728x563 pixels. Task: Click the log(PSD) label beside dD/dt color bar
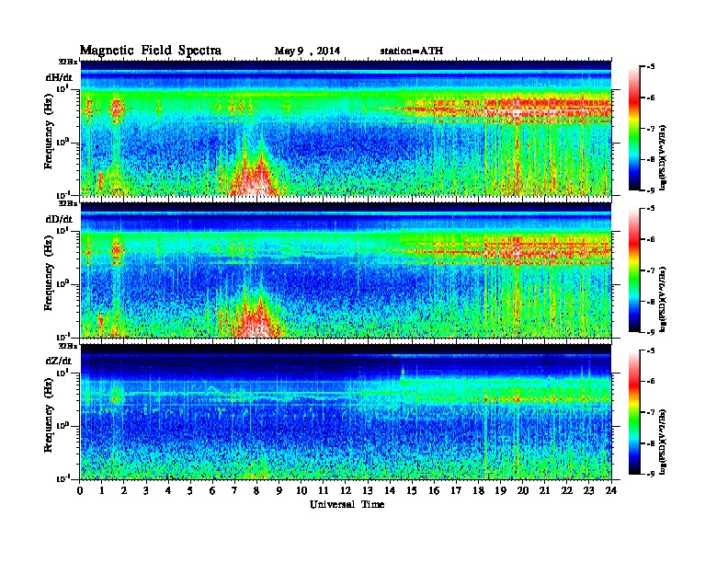point(664,299)
